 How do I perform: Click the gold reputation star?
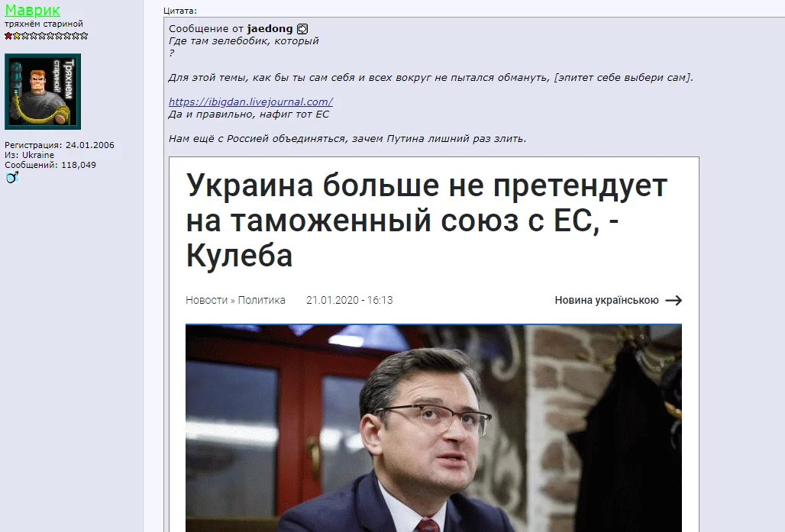(x=17, y=36)
